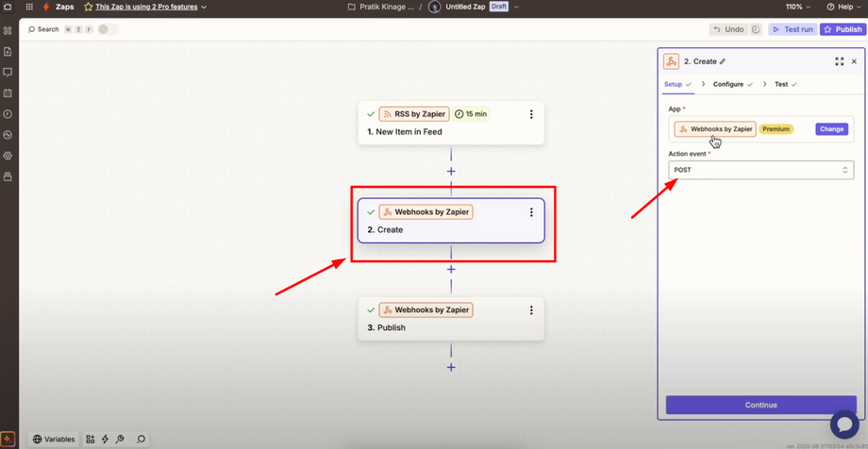868x449 pixels.
Task: Click the star icon next to Pro features
Action: [88, 7]
